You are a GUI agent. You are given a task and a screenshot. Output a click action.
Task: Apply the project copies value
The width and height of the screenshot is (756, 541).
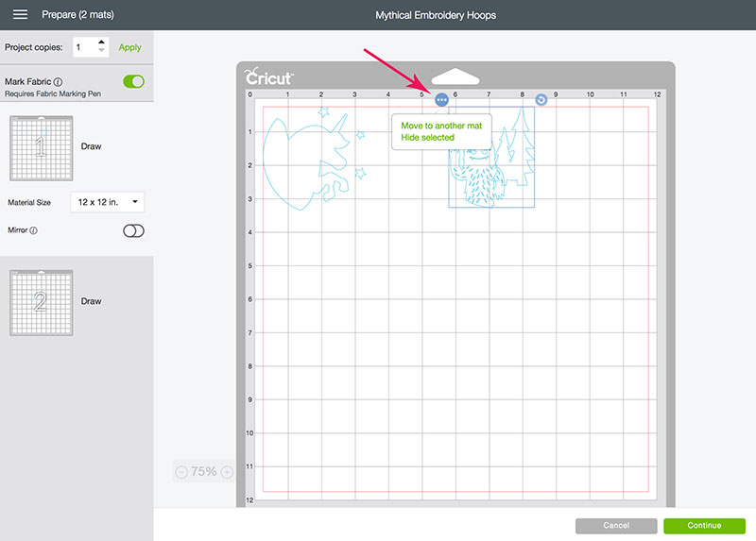(x=129, y=47)
